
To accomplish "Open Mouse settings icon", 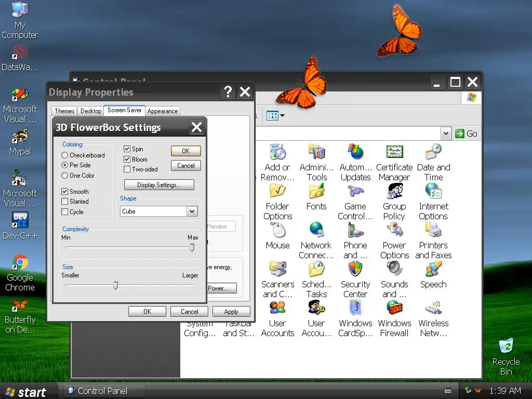I will 277,229.
